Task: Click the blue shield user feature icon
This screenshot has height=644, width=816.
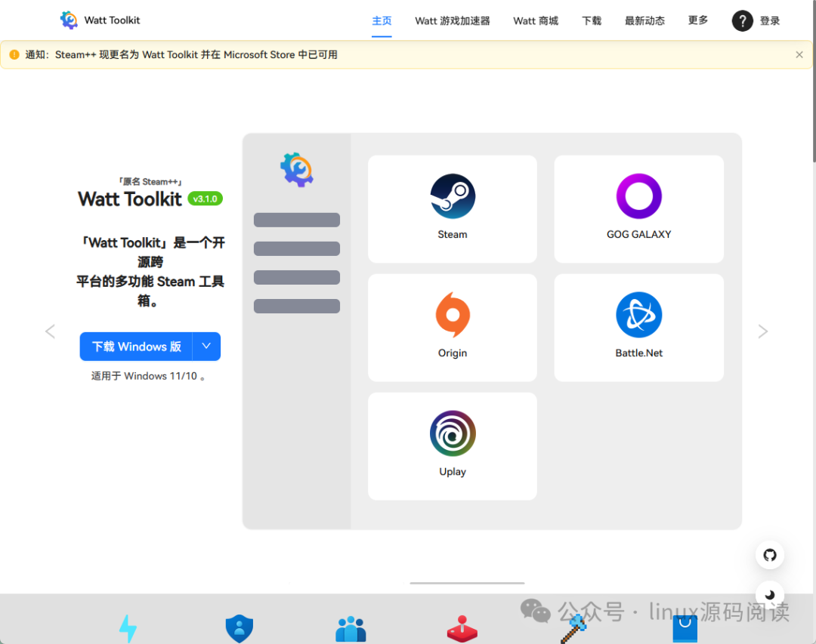Action: coord(240,628)
